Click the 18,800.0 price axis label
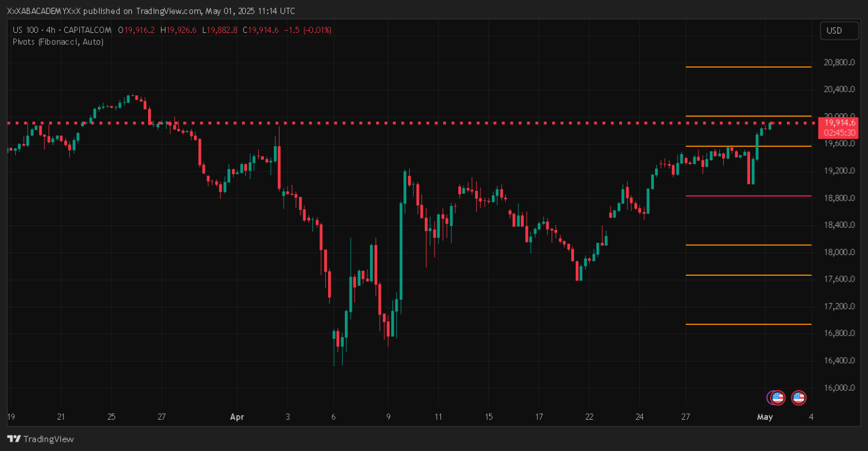This screenshot has width=868, height=451. [840, 198]
